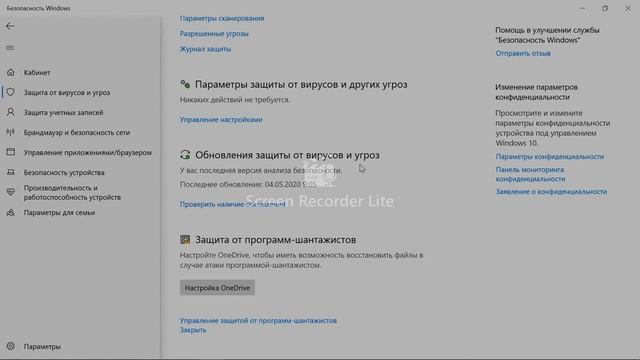The height and width of the screenshot is (360, 640).
Task: Click Изменение параметров конфиденциальности heading
Action: tap(537, 92)
